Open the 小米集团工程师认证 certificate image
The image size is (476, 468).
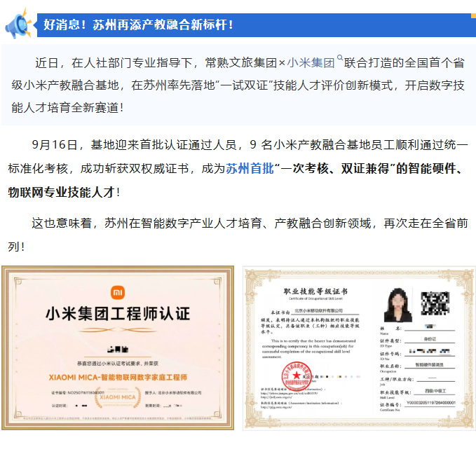pos(118,348)
